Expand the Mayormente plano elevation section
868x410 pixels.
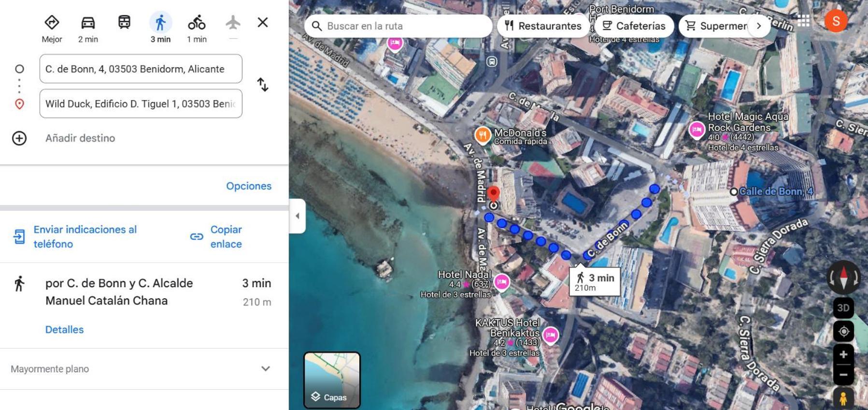click(x=144, y=368)
